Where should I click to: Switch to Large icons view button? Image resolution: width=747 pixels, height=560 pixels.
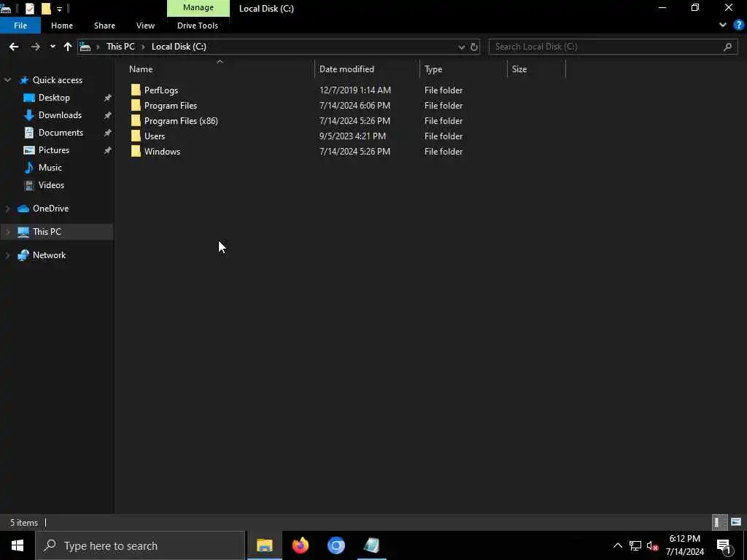[x=736, y=522]
